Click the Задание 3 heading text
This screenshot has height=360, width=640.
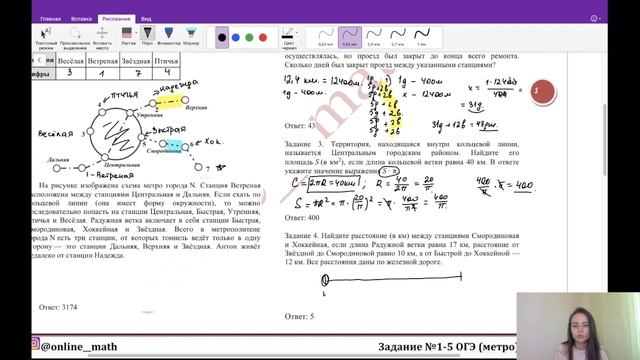click(304, 144)
